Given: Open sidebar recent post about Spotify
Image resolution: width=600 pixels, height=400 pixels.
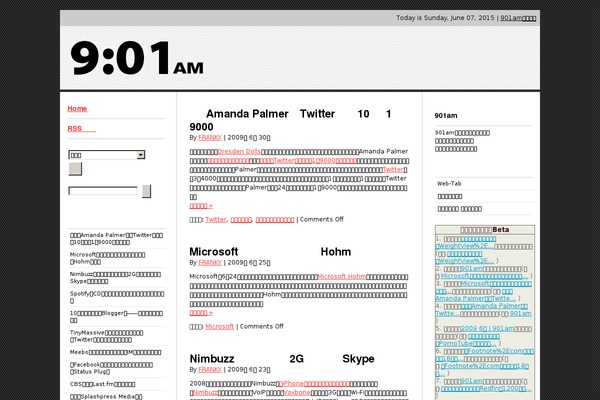Looking at the screenshot, I should (117, 297).
